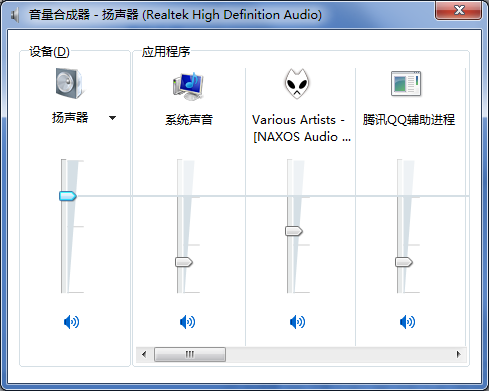
Task: Mute the Various Artists NAXOS audio stream
Action: pos(297,322)
